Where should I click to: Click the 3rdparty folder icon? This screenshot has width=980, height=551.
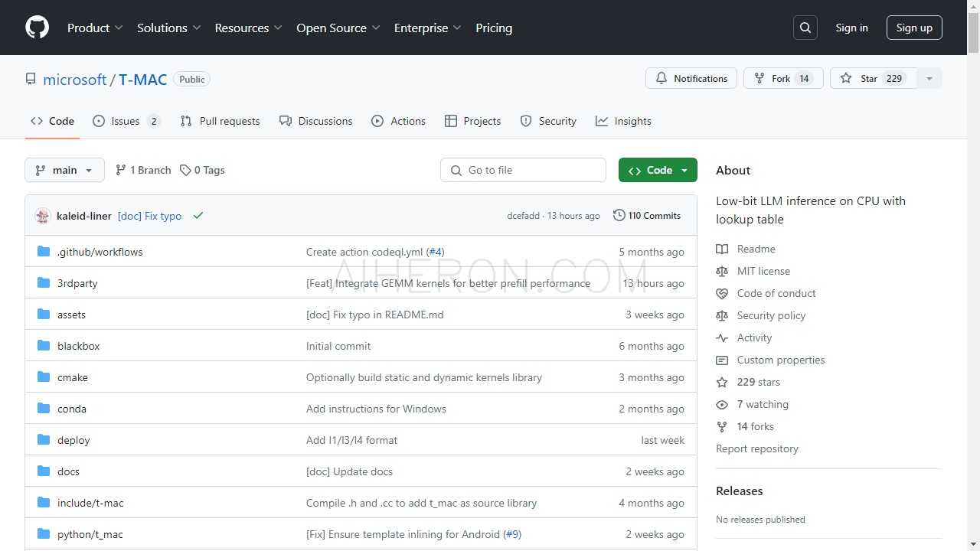[x=44, y=283]
